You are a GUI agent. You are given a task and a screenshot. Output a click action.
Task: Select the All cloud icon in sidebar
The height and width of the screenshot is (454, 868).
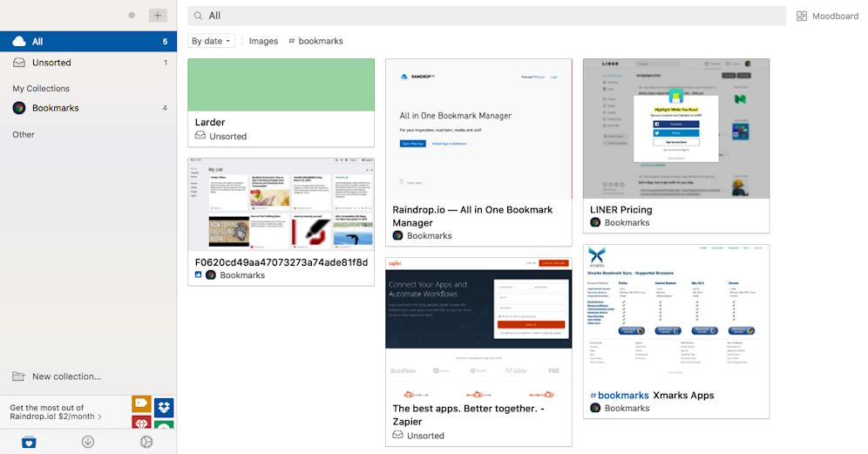click(x=19, y=42)
